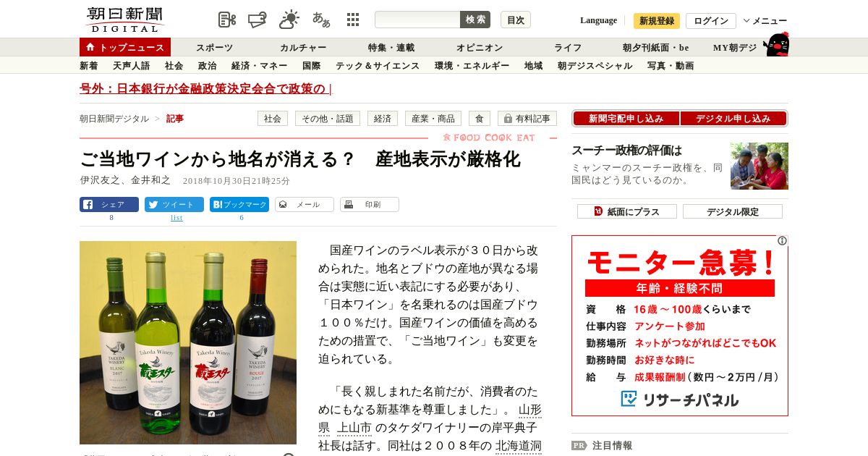This screenshot has width=868, height=456.
Task: Select 国際 in sub navigation
Action: coord(312,66)
